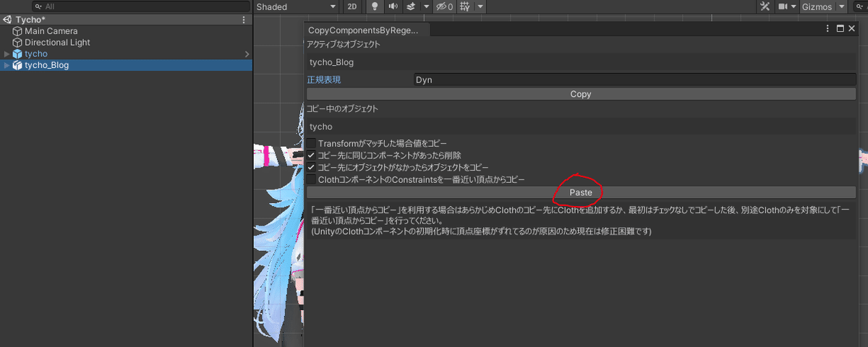Click the copied object field 'tycho'
The image size is (868, 347).
[x=581, y=127]
